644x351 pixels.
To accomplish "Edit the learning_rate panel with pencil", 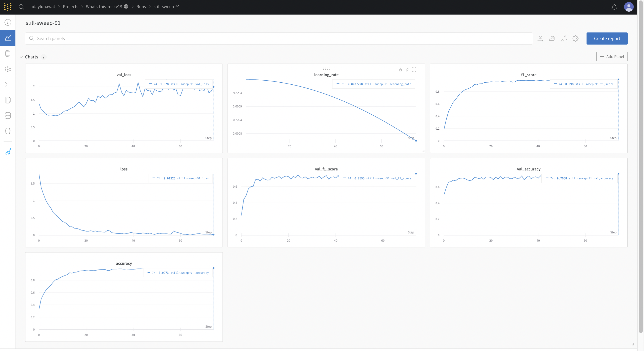I will (x=407, y=70).
